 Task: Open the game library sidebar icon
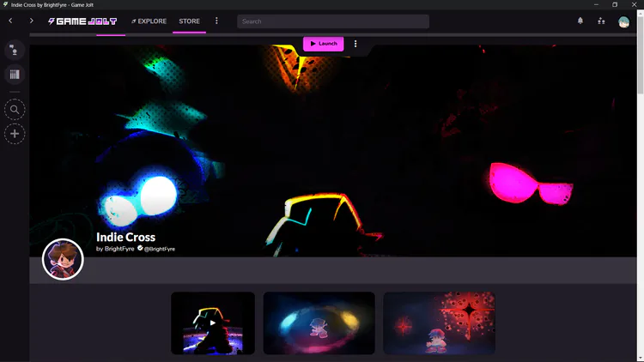pos(15,75)
